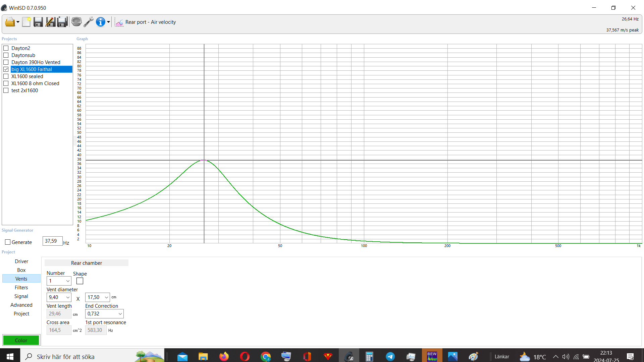Click Save As icon with pencil

click(x=50, y=22)
